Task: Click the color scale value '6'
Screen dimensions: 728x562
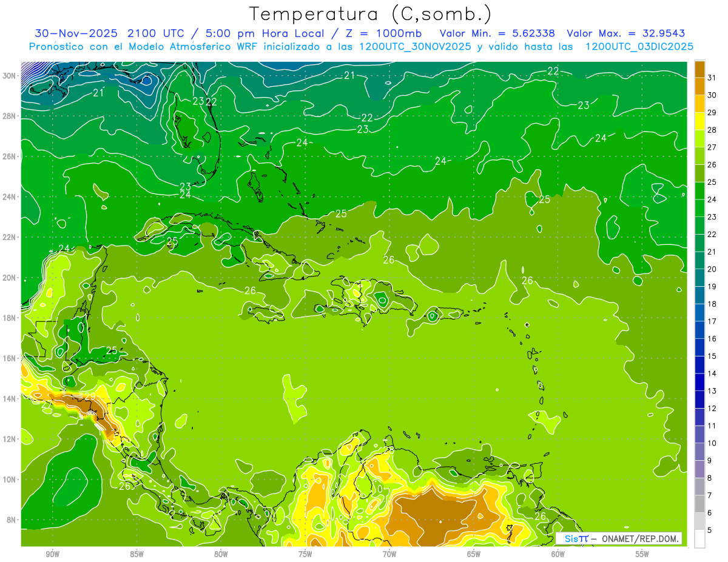Action: coord(710,513)
